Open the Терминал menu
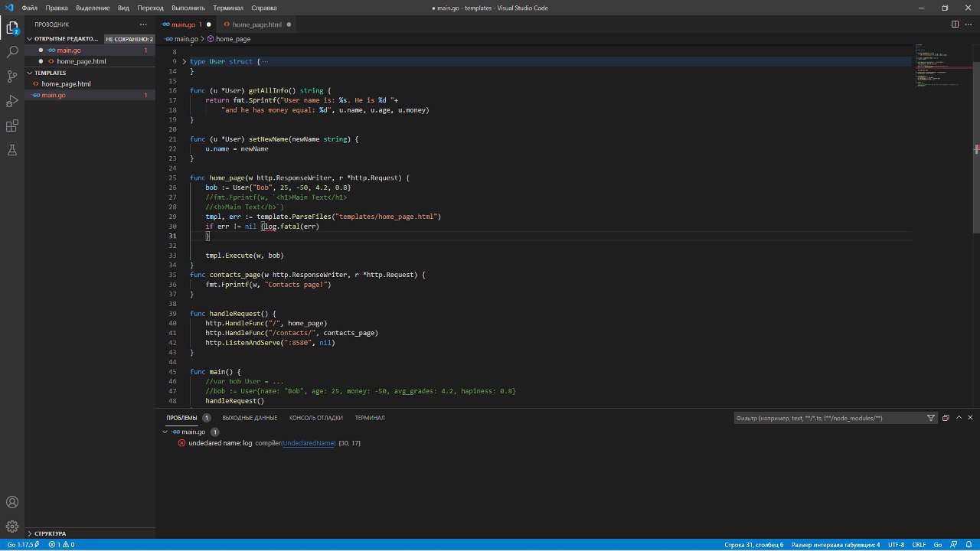The width and height of the screenshot is (980, 551). (228, 8)
